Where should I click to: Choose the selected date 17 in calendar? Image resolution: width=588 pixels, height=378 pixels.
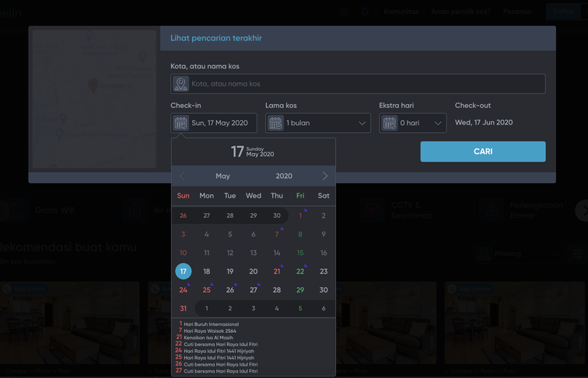click(183, 271)
